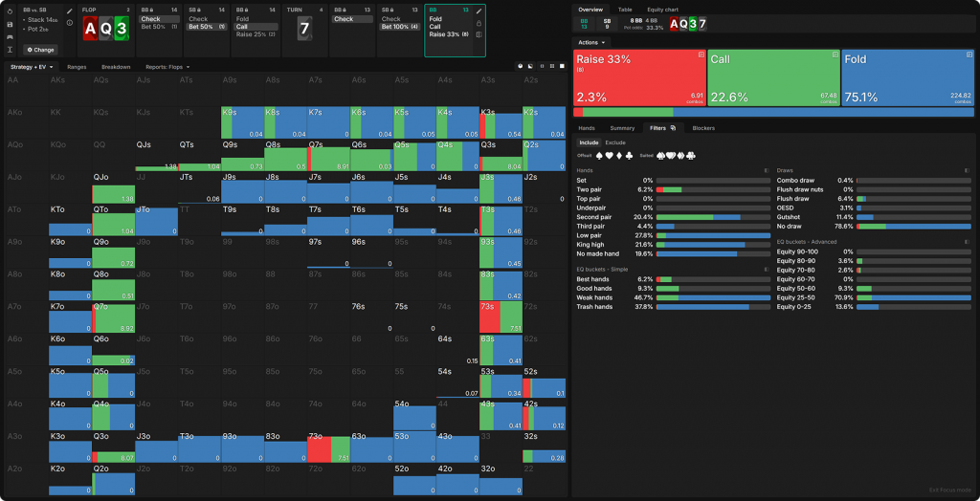
Task: Click the Change button
Action: click(x=40, y=50)
